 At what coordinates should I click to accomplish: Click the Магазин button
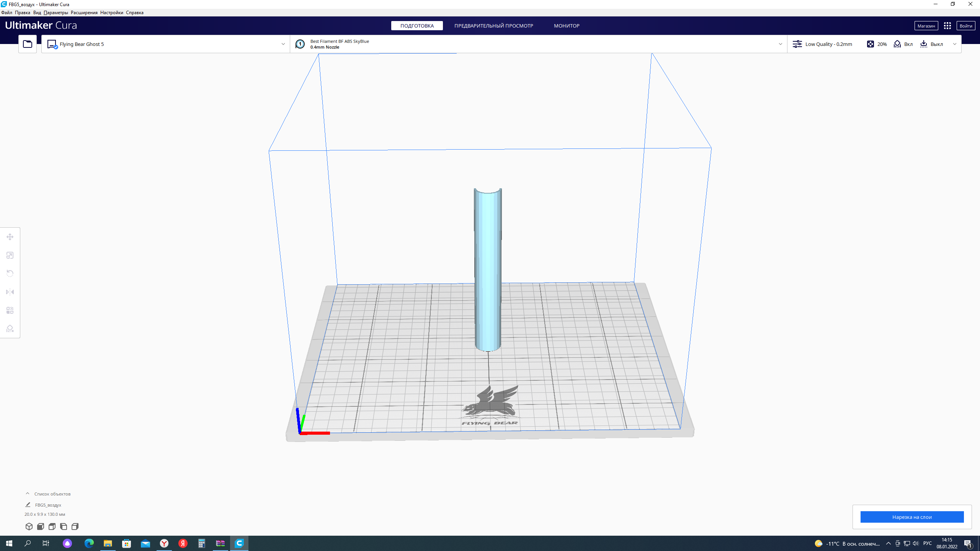[926, 26]
